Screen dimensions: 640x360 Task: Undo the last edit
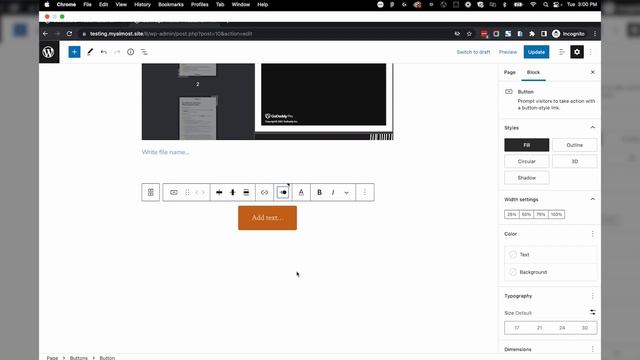(104, 52)
